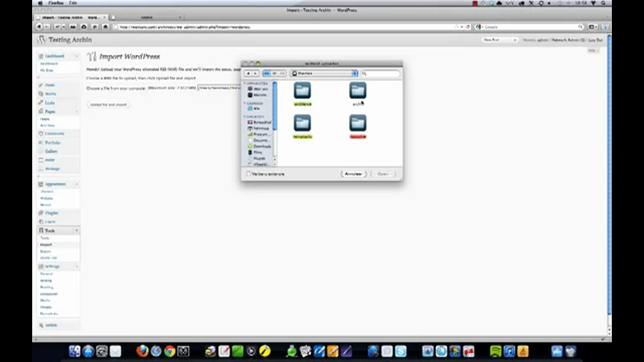Click the WordPress logo beside Testing Archin
Screen dimensions: 644x362
tap(42, 40)
